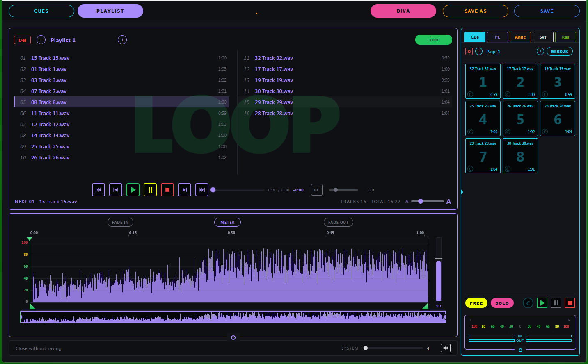The width and height of the screenshot is (588, 364).
Task: Click the C circle icon on cue pad 1
Action: click(470, 94)
